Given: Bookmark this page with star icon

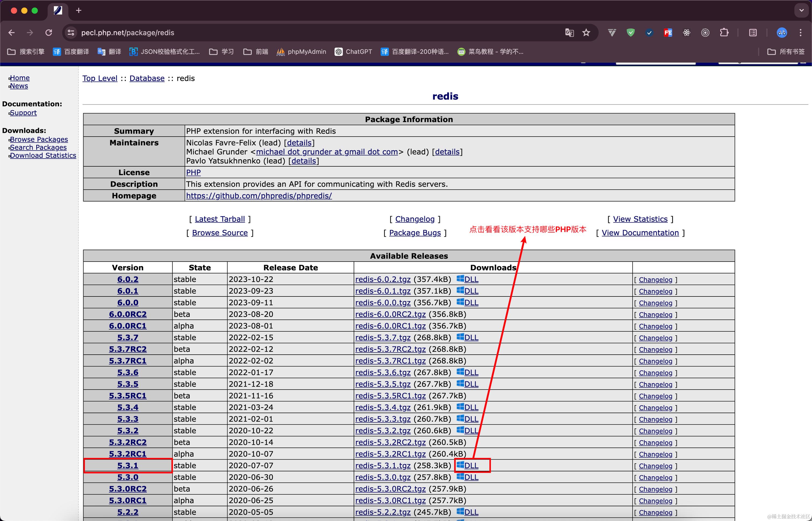Looking at the screenshot, I should tap(586, 32).
